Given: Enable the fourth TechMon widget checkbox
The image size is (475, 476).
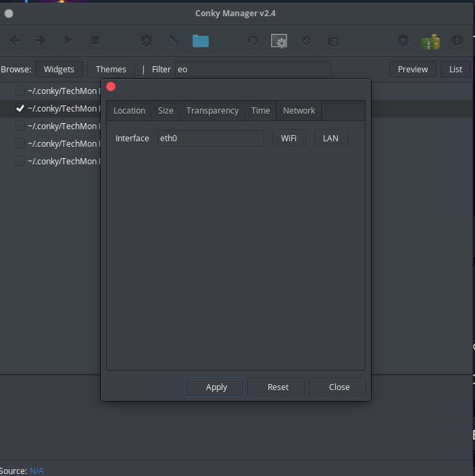Looking at the screenshot, I should coord(20,143).
